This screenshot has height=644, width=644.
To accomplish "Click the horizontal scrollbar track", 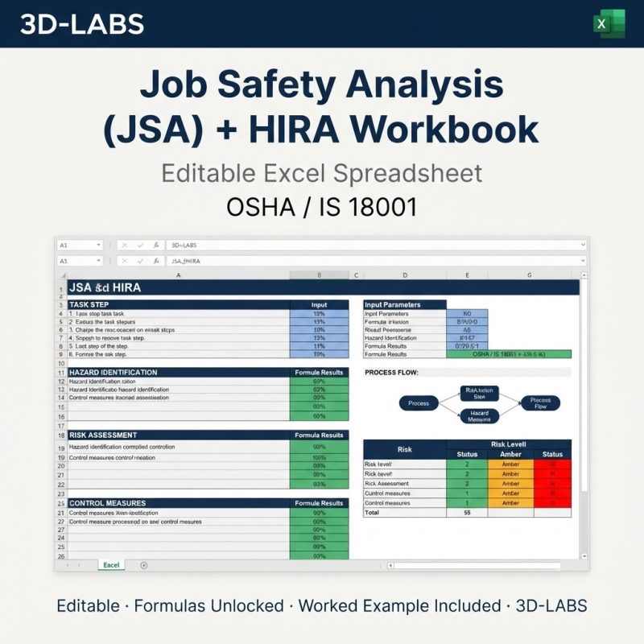I will [x=477, y=566].
